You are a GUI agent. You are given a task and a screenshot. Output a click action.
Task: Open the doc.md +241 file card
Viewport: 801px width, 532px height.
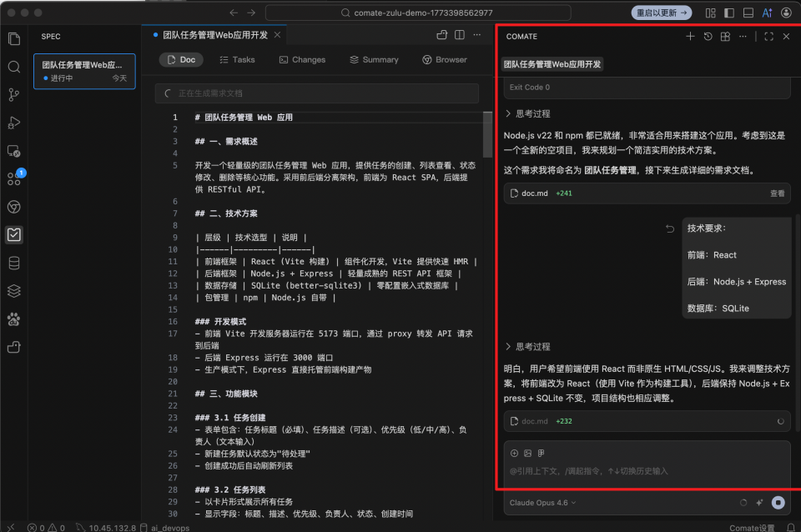[x=647, y=193]
